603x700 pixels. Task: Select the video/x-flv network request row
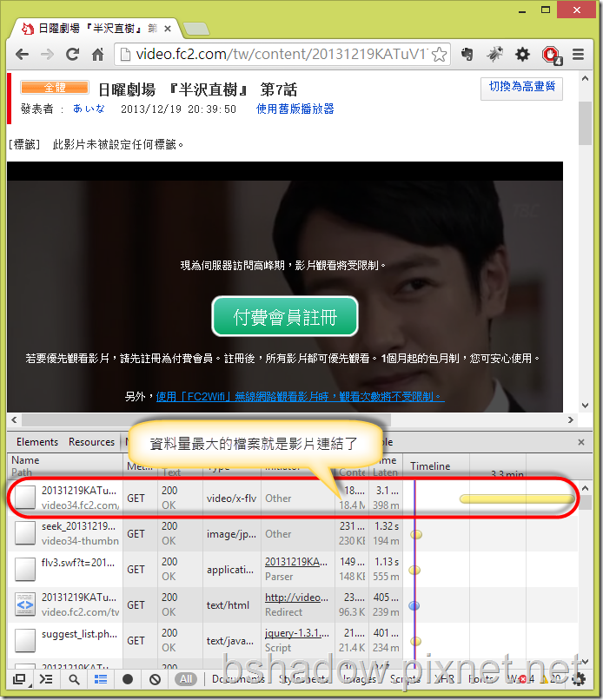coord(292,499)
